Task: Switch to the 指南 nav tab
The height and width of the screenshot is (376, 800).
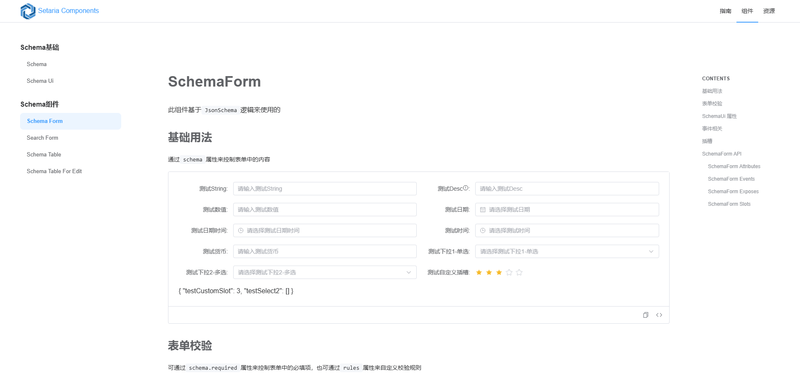Action: pos(725,11)
